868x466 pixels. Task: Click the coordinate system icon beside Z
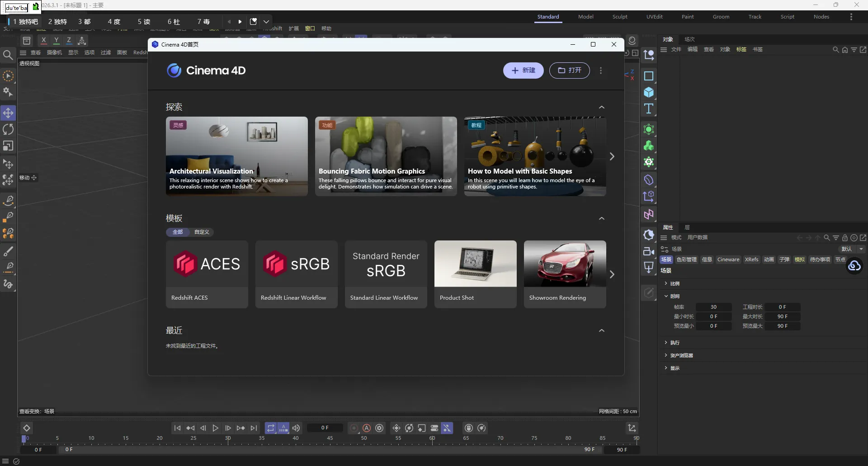[82, 41]
